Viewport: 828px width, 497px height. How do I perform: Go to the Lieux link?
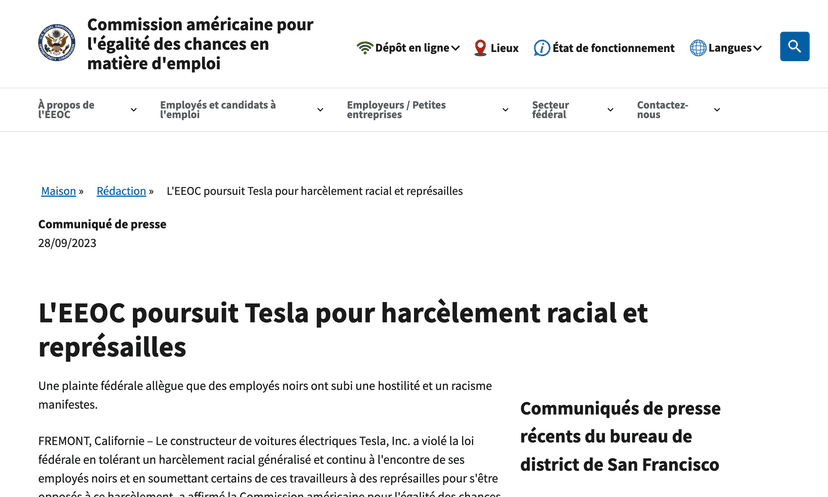504,48
